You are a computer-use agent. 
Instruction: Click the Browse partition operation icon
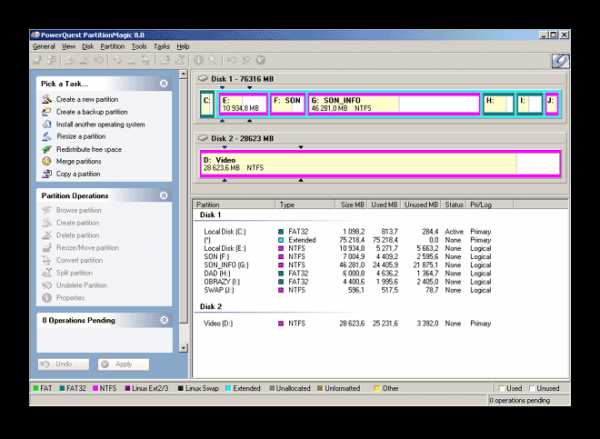[47, 210]
